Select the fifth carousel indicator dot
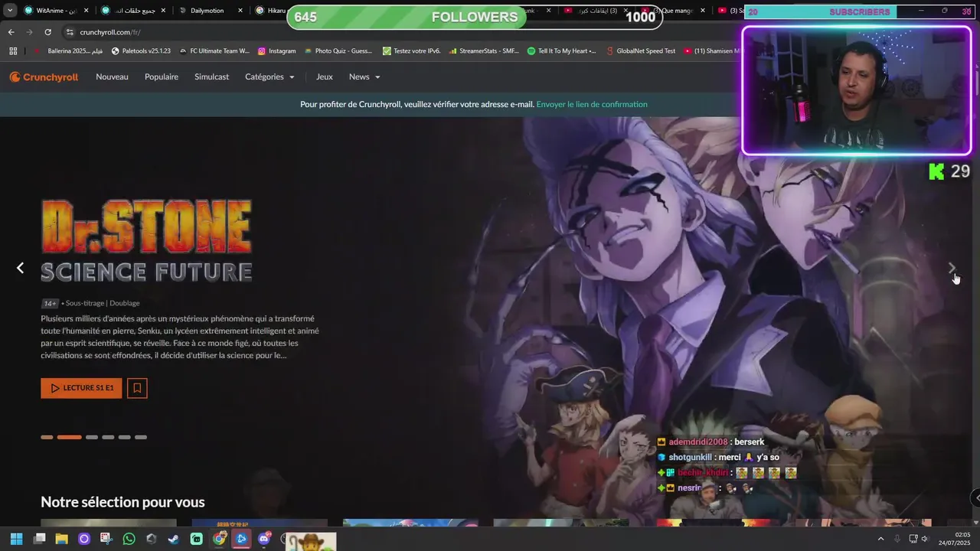 [x=124, y=437]
